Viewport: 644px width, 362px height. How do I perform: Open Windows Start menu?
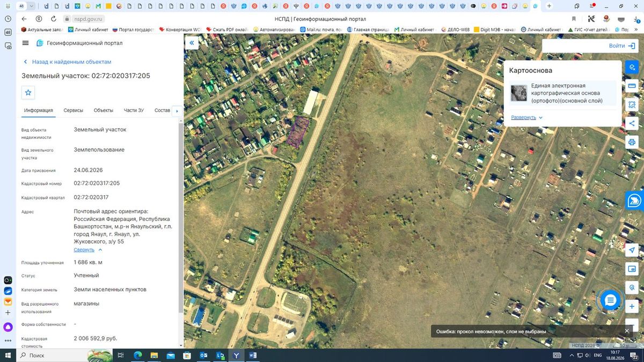tap(8, 356)
